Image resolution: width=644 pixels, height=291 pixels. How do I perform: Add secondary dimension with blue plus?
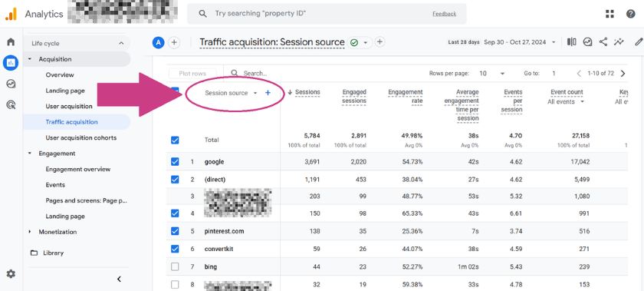(x=268, y=93)
